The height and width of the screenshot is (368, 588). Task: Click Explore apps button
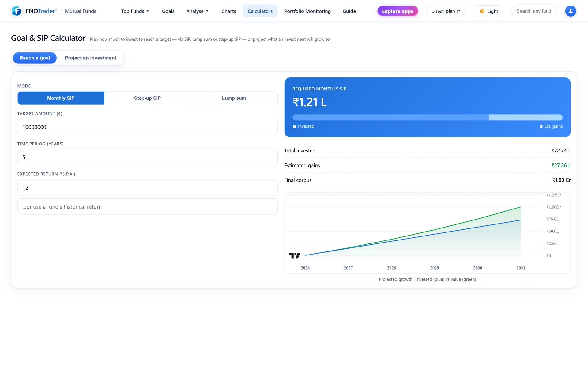coord(398,11)
